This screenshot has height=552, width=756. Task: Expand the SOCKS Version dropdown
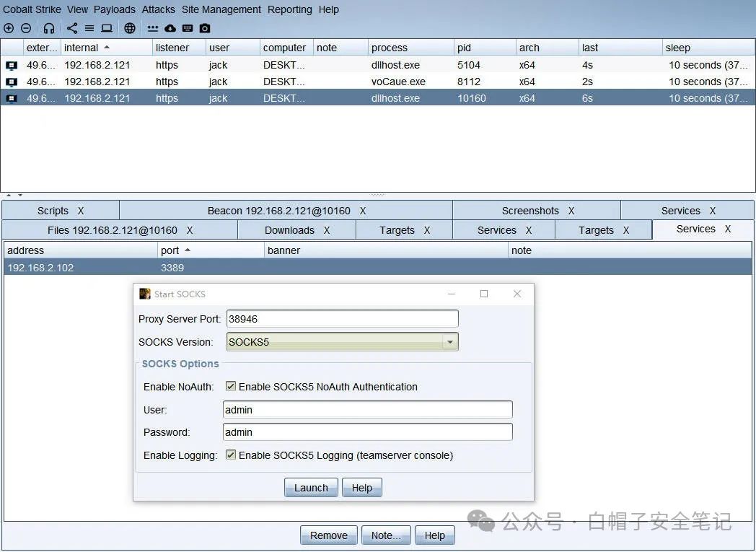coord(450,342)
